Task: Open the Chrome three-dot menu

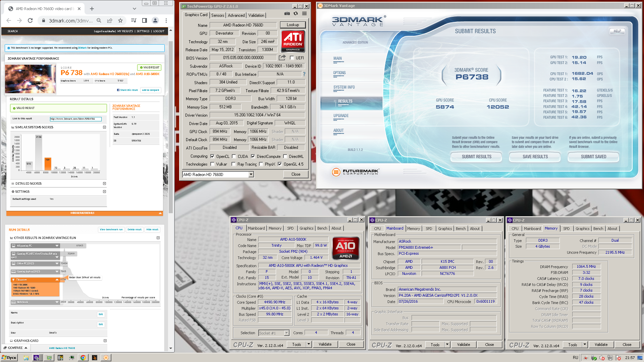Action: (x=166, y=20)
